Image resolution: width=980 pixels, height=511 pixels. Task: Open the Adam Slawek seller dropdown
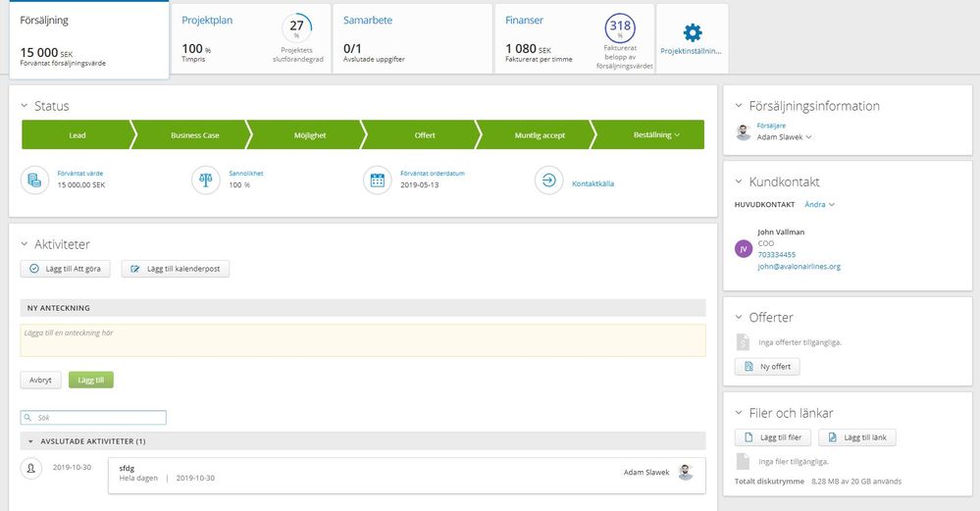pos(784,136)
